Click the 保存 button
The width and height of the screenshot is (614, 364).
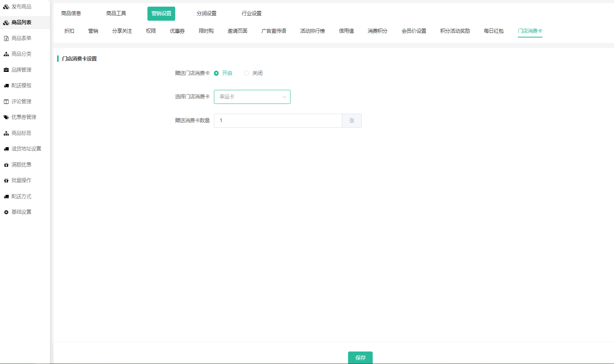click(360, 357)
